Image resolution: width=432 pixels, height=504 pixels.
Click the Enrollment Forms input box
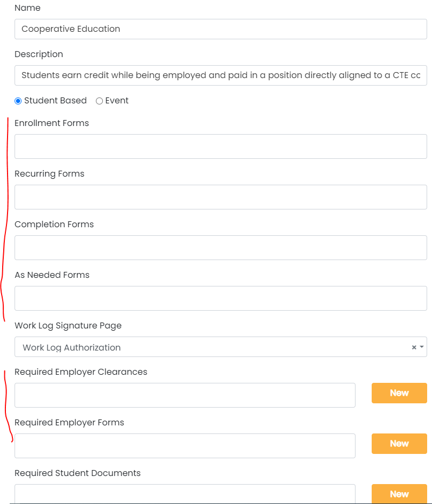pos(220,146)
